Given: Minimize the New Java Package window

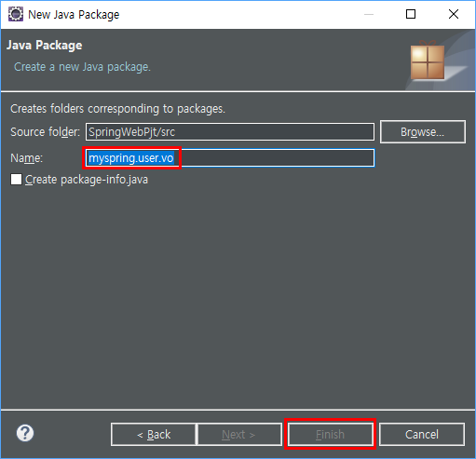Looking at the screenshot, I should coord(369,14).
